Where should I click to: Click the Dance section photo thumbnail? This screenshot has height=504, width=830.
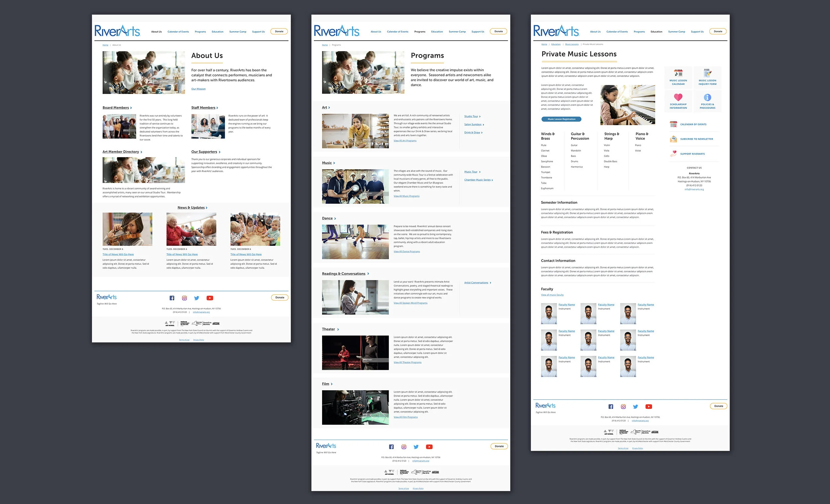tap(355, 242)
